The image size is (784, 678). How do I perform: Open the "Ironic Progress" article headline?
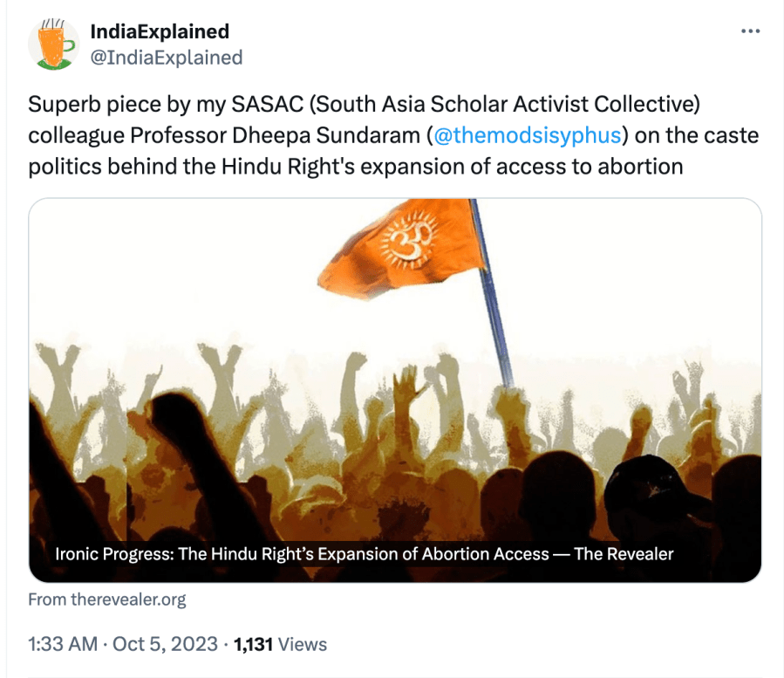click(302, 553)
